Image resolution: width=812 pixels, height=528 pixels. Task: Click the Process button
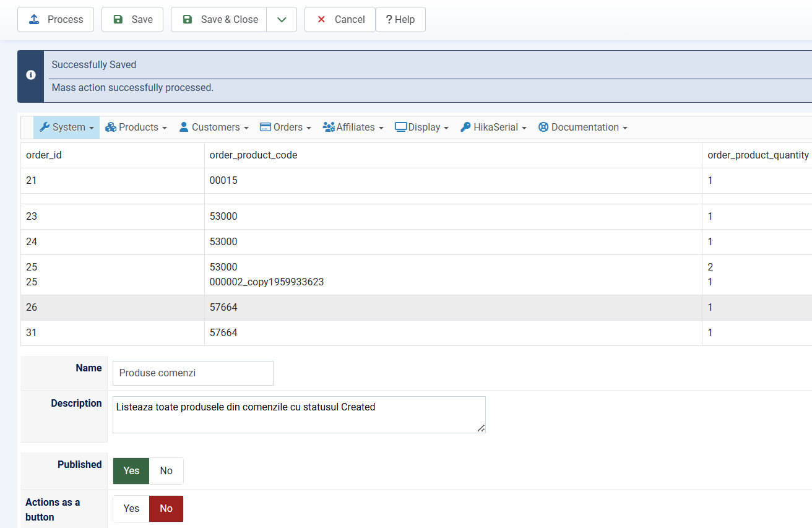pyautogui.click(x=56, y=20)
